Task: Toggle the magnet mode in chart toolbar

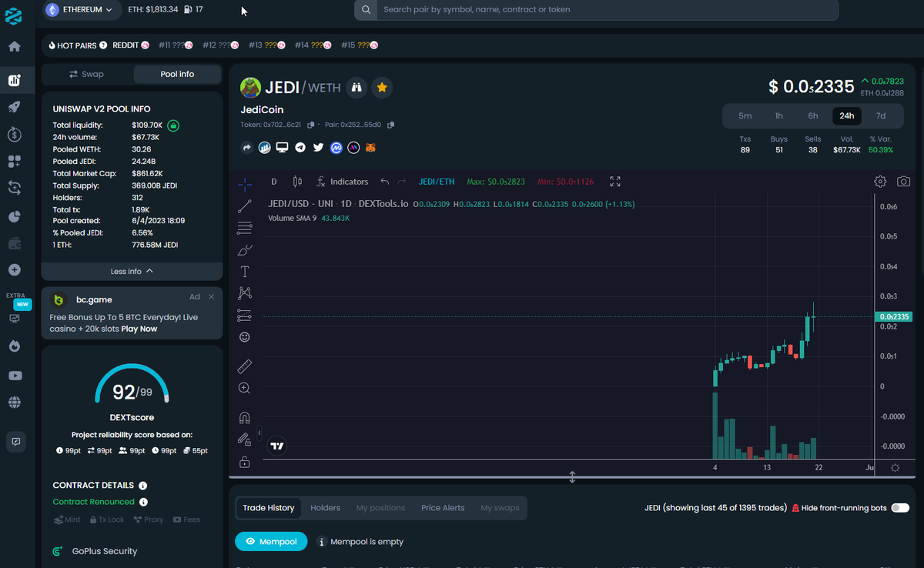Action: [244, 418]
